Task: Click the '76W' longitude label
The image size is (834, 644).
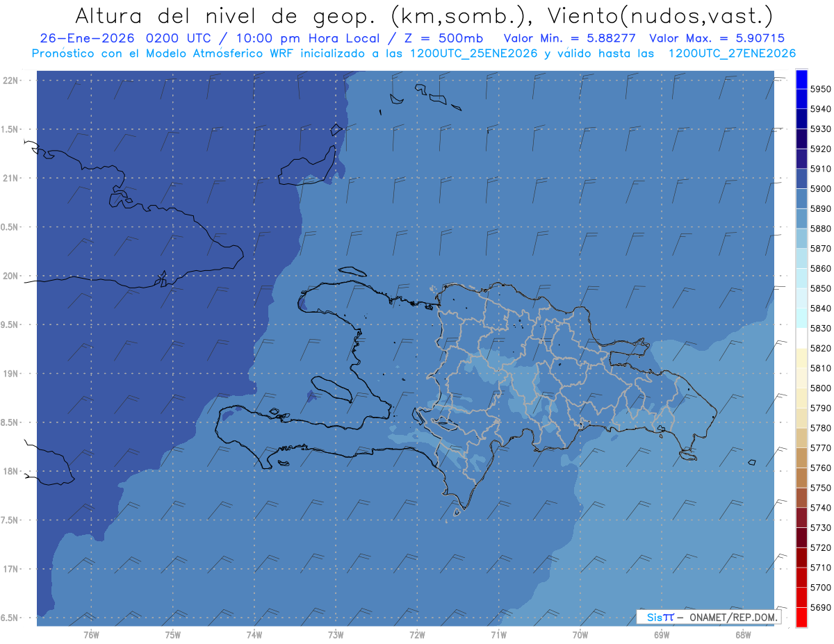Action: coord(91,635)
